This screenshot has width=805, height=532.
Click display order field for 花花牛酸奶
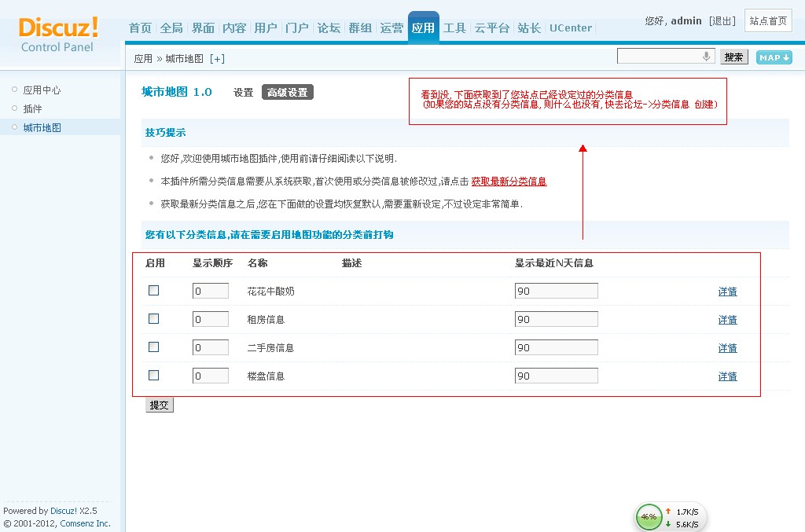click(210, 292)
